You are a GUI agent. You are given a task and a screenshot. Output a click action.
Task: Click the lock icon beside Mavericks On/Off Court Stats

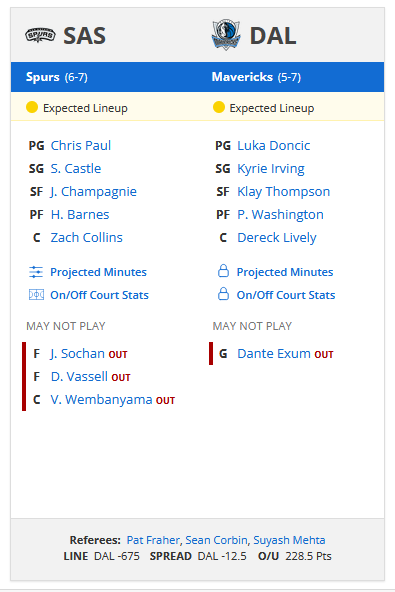223,294
